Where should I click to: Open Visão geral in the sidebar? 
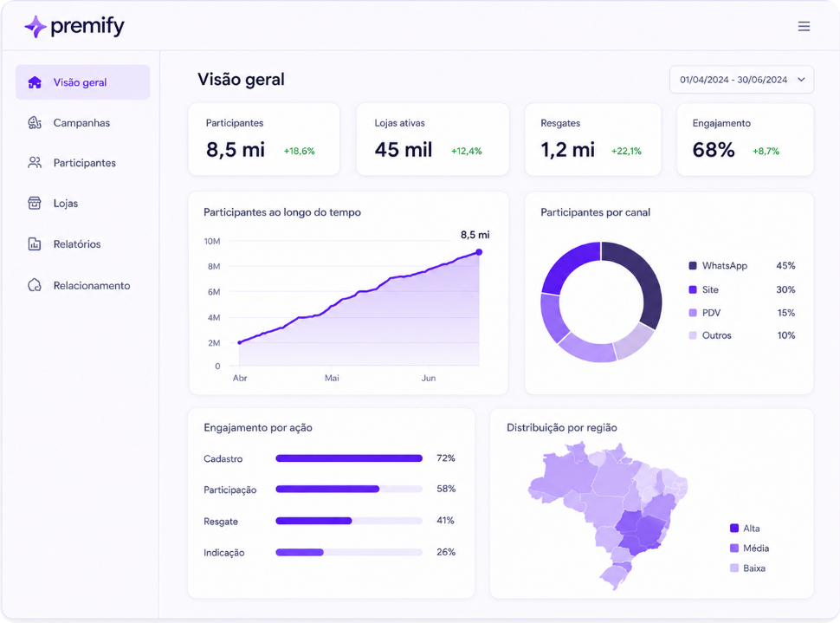pos(82,82)
